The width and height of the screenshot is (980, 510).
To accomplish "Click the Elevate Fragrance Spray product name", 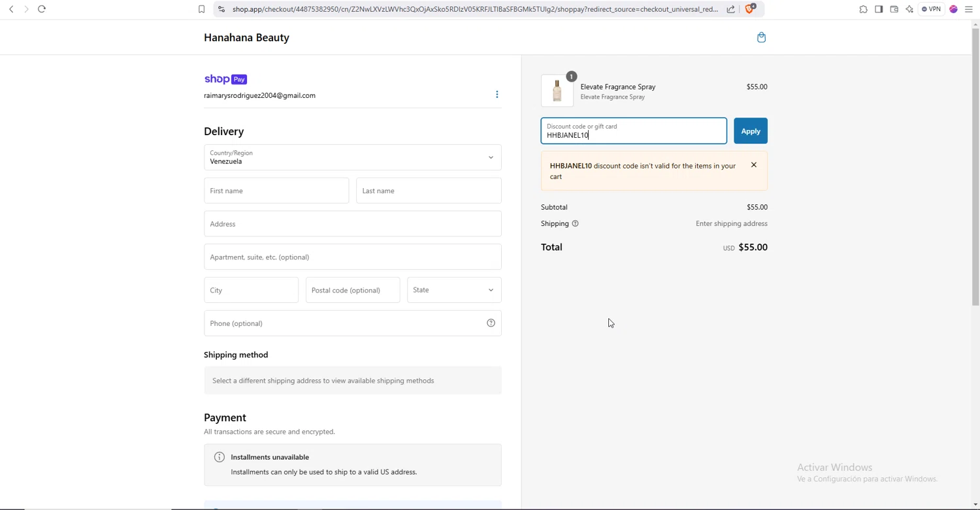I will [617, 87].
